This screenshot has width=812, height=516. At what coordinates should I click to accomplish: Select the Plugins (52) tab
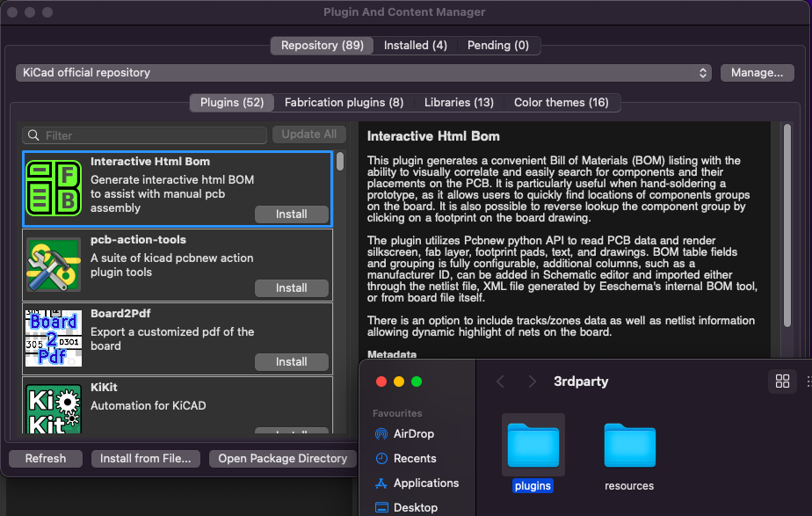[x=232, y=102]
